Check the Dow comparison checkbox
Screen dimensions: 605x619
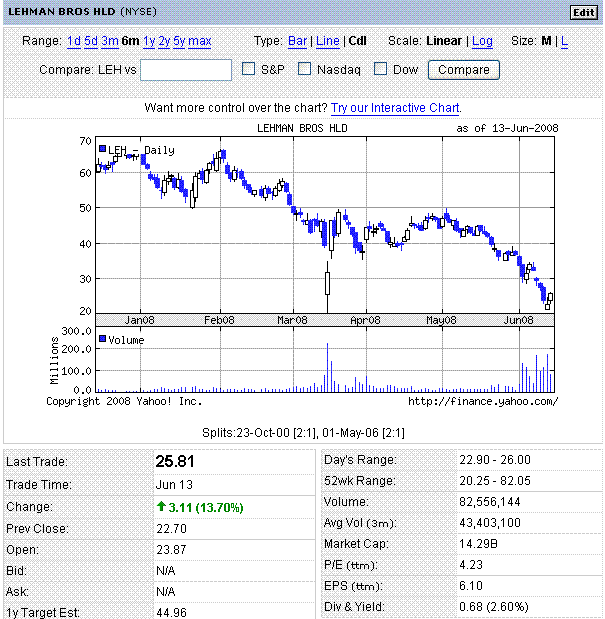coord(381,70)
